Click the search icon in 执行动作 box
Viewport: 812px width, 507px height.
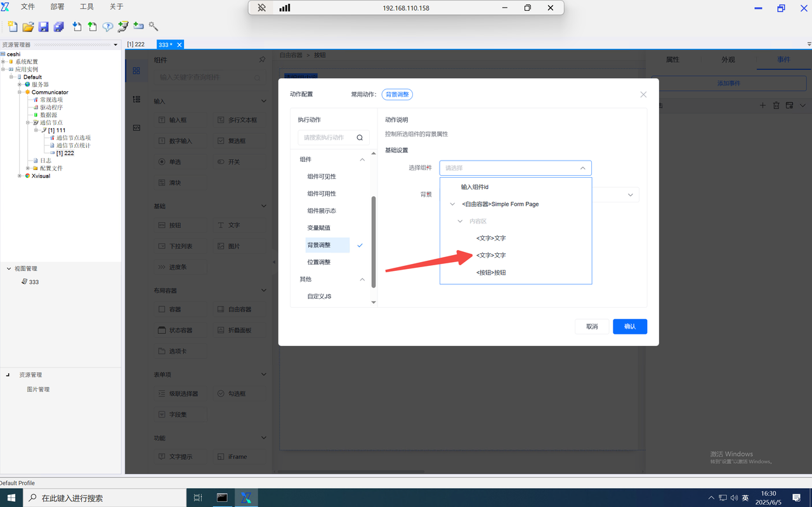click(x=360, y=137)
